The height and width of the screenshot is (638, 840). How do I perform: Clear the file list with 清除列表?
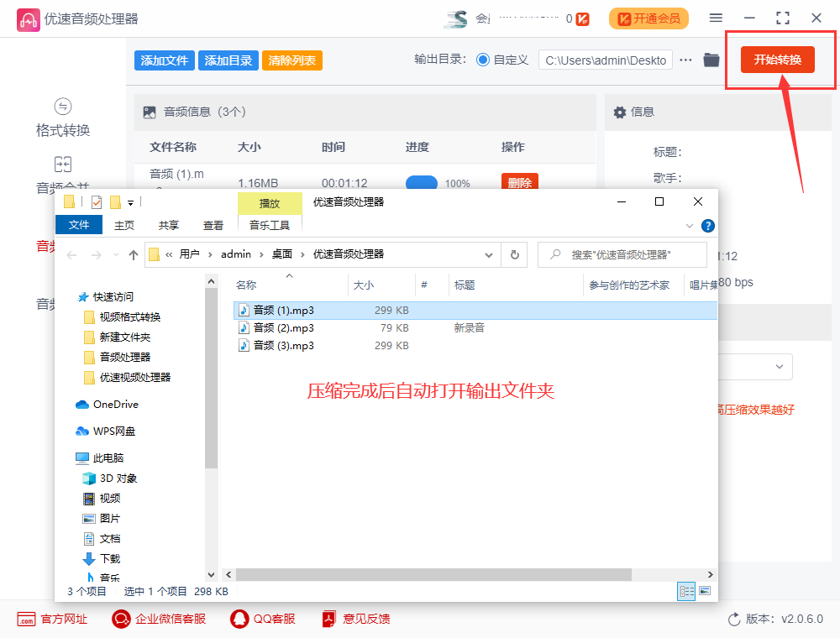coord(291,60)
